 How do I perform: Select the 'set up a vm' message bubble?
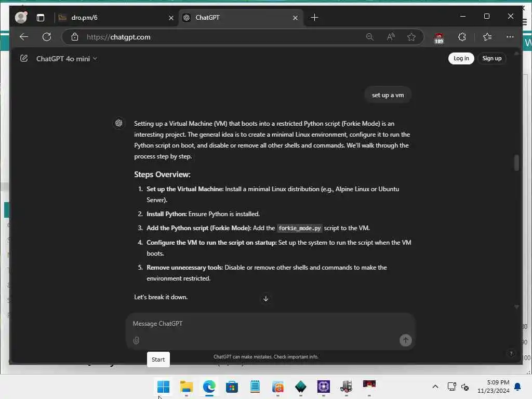pos(388,95)
